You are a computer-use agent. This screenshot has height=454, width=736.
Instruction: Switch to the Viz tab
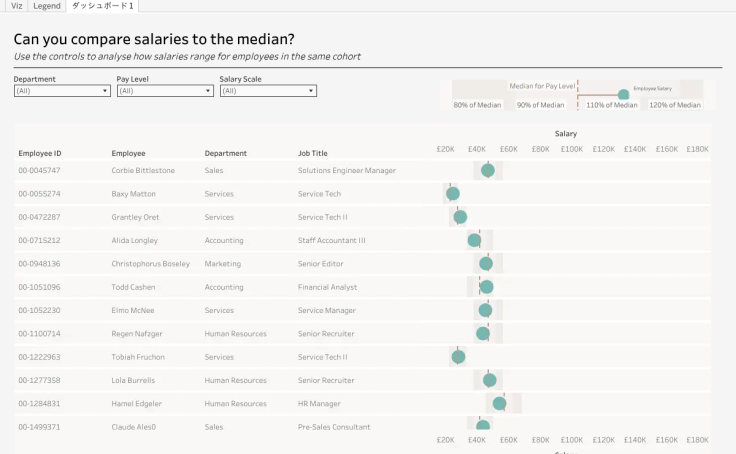coord(17,6)
